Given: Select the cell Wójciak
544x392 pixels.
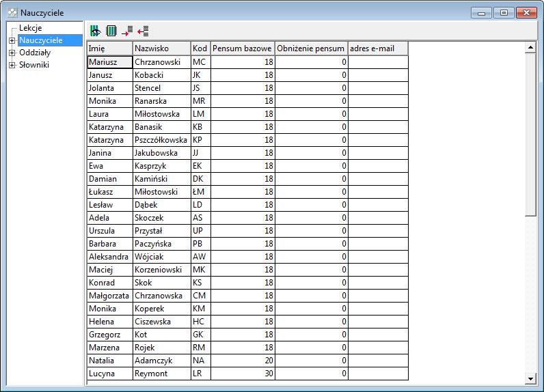Looking at the screenshot, I should coord(162,257).
